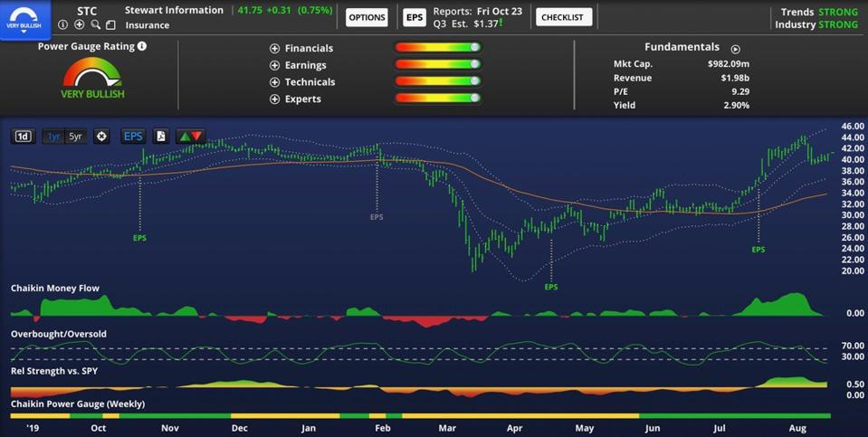This screenshot has height=437, width=868.
Task: Click the Q3 Est. $1.37 text
Action: (468, 24)
